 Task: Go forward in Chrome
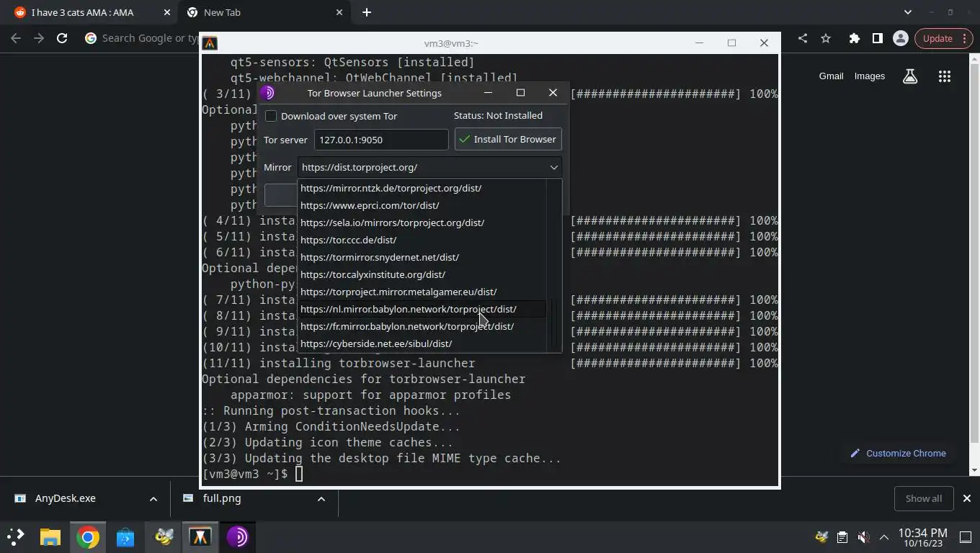tap(39, 38)
